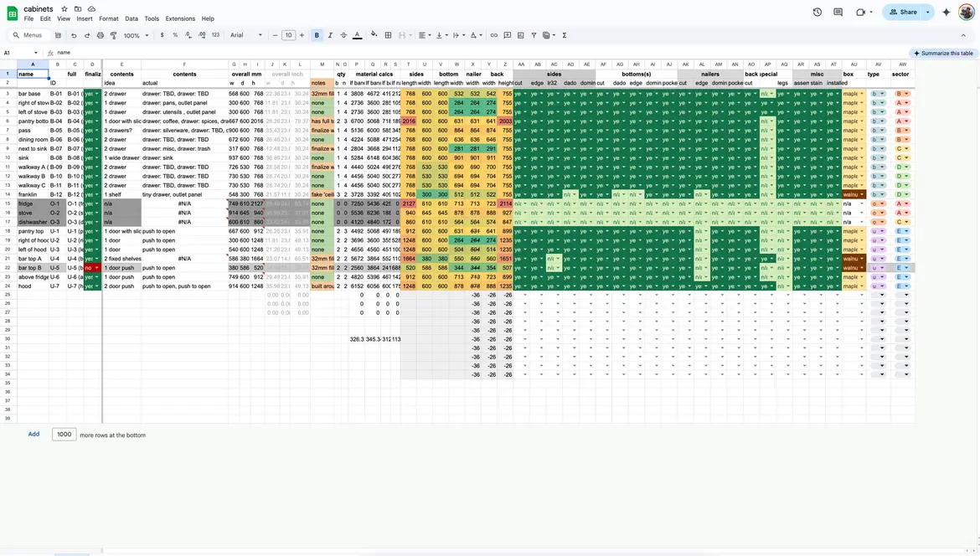Expand the Share options arrow
The width and height of the screenshot is (980, 556).
pos(927,13)
